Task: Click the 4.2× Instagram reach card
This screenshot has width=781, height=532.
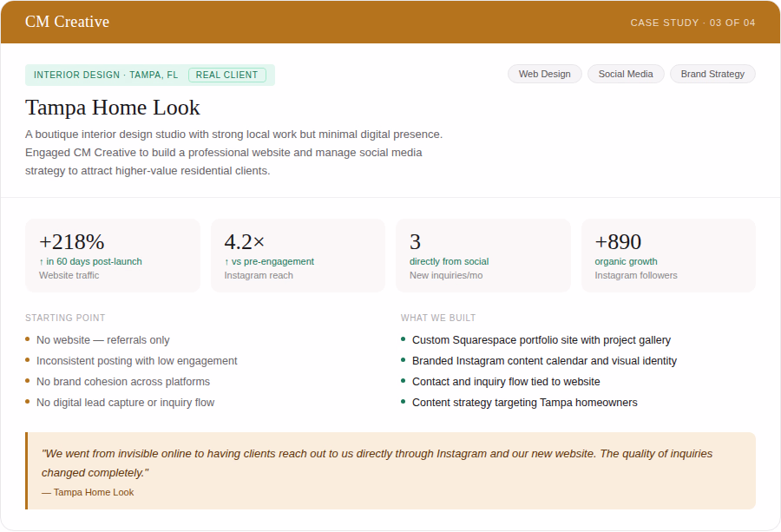Action: (298, 255)
